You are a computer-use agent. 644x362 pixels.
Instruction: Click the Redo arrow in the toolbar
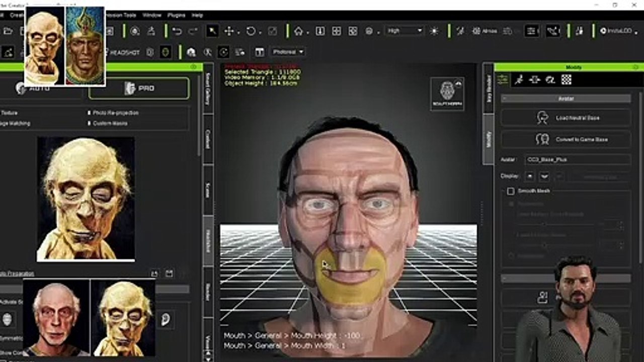193,31
